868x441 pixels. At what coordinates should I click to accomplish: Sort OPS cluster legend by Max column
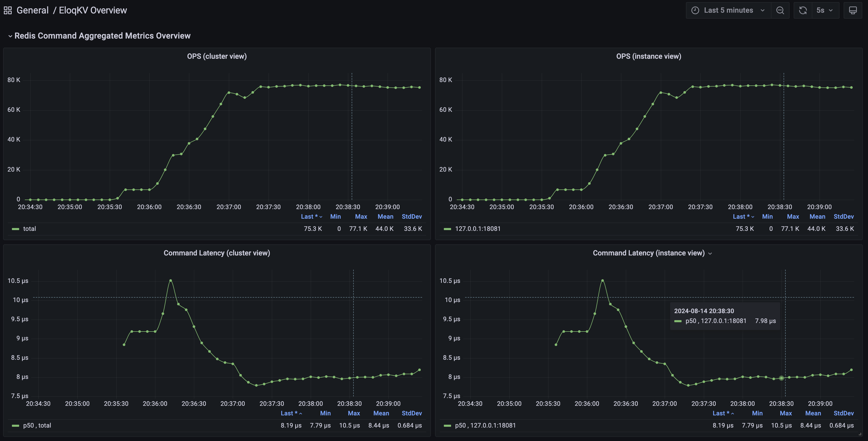361,216
